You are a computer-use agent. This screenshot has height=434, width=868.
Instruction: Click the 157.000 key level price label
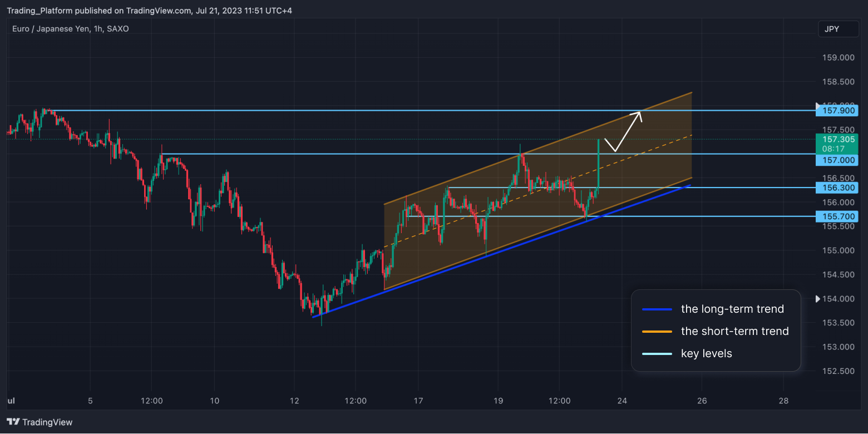(x=837, y=160)
